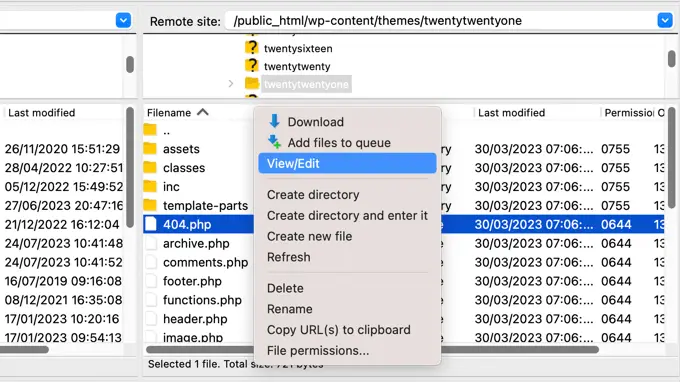
Task: Select the functions.php filename
Action: pos(202,300)
